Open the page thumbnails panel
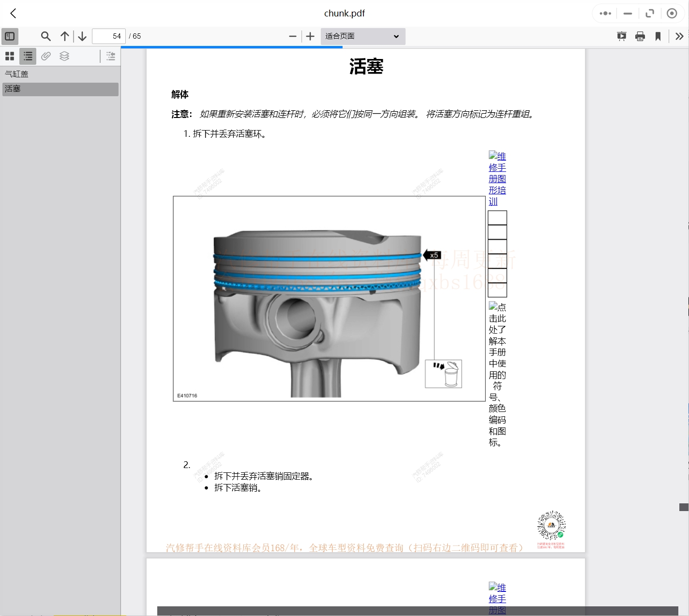 (10, 56)
